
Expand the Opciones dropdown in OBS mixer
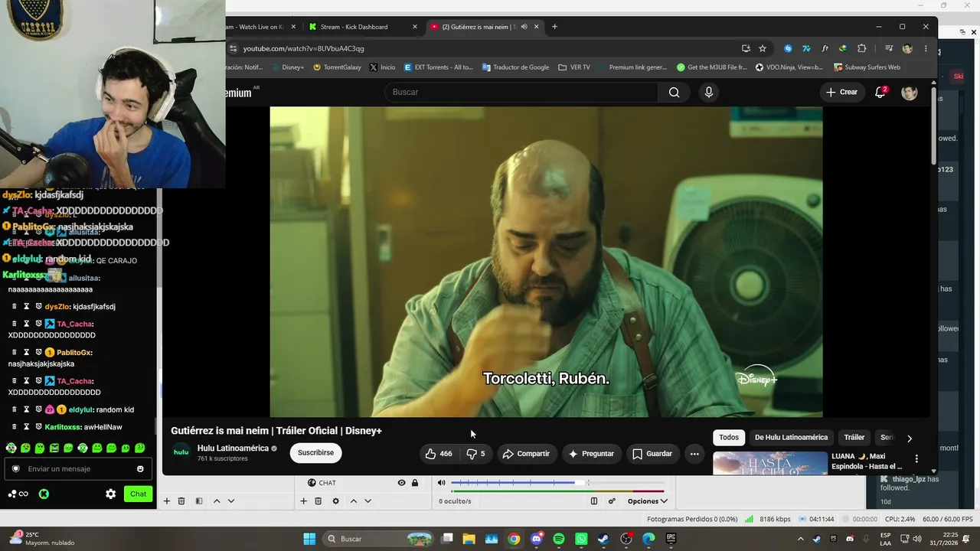[x=647, y=501]
